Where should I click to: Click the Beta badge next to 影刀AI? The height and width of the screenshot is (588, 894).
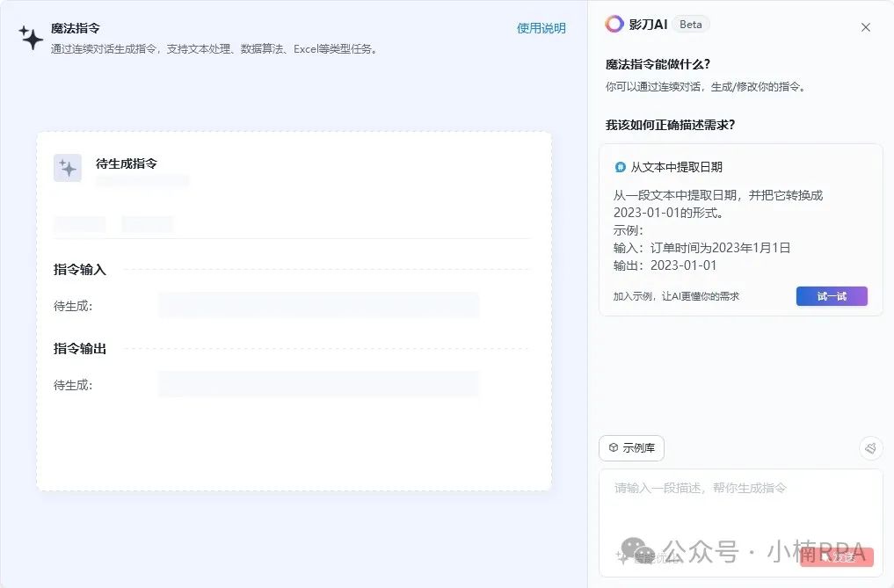pos(690,25)
